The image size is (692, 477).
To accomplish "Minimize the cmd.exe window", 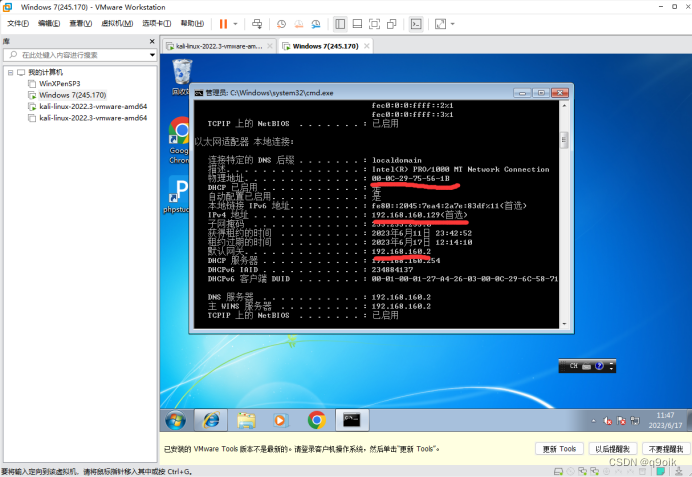I will pyautogui.click(x=522, y=93).
